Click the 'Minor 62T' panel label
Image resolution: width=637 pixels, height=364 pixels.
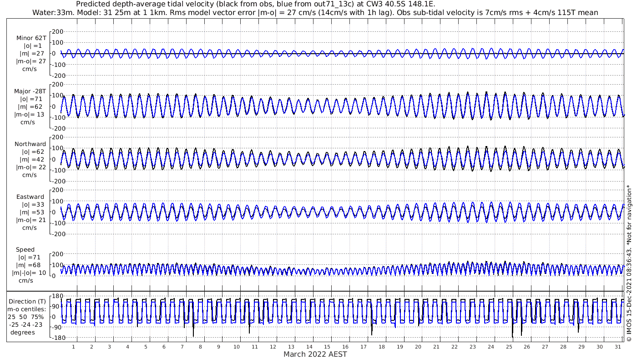(x=31, y=38)
